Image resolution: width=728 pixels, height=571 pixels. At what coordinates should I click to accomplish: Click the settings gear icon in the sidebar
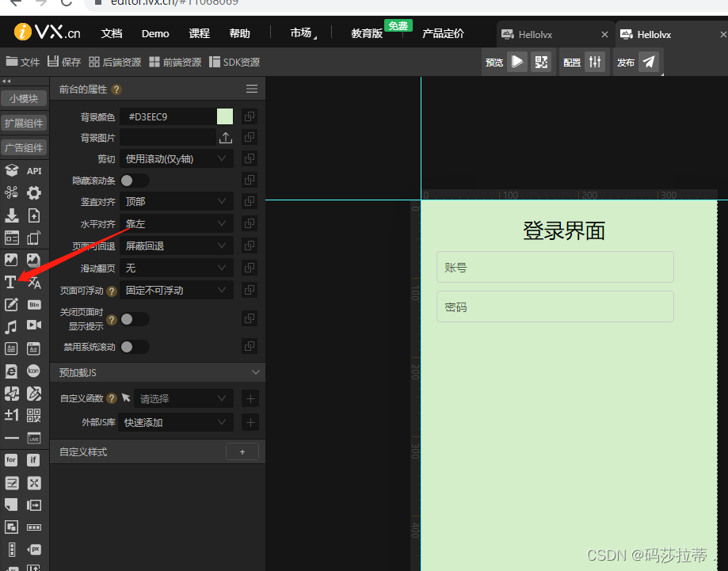coord(33,192)
